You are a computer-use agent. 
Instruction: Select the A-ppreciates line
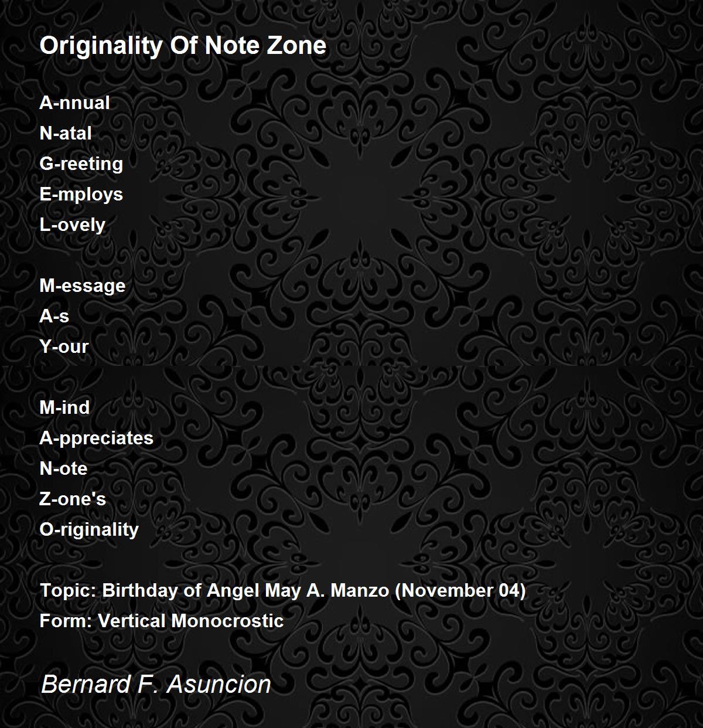[96, 438]
